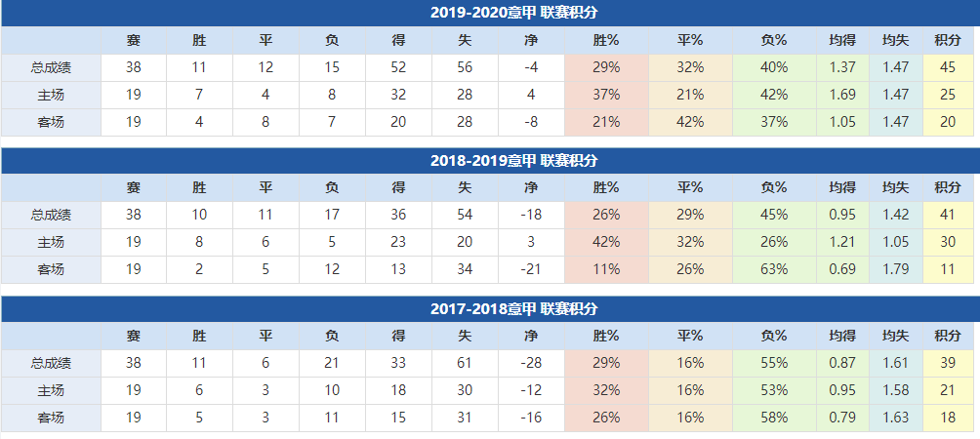
Task: Click 胜% column header in the 2019-2020 table
Action: point(605,40)
